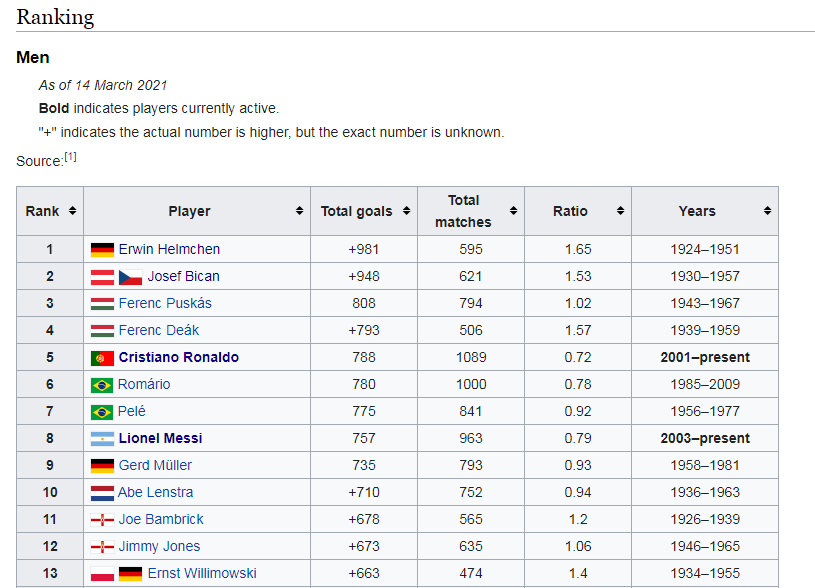Screen dimensions: 815x588
Task: Open the Lionel Messi player link
Action: tap(160, 438)
